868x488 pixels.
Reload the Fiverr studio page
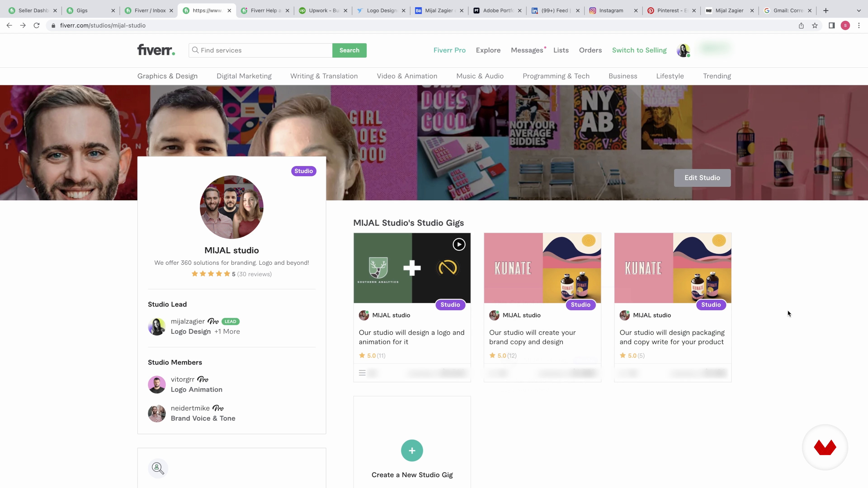coord(36,25)
